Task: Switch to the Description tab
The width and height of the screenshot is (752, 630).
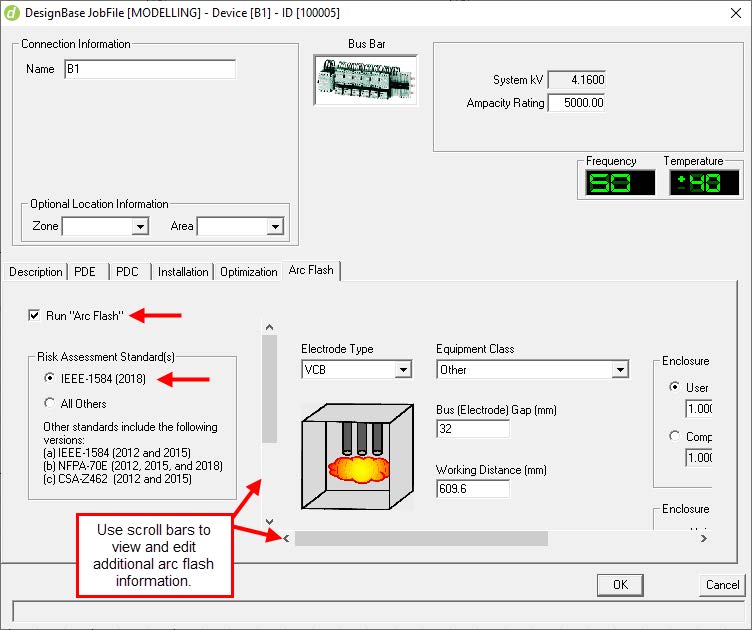Action: (x=35, y=272)
